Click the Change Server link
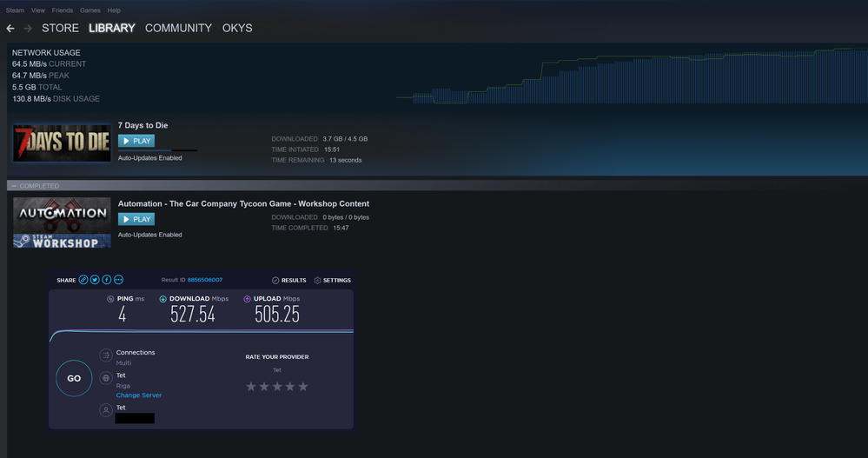Screen dimensions: 868x458 (139, 395)
